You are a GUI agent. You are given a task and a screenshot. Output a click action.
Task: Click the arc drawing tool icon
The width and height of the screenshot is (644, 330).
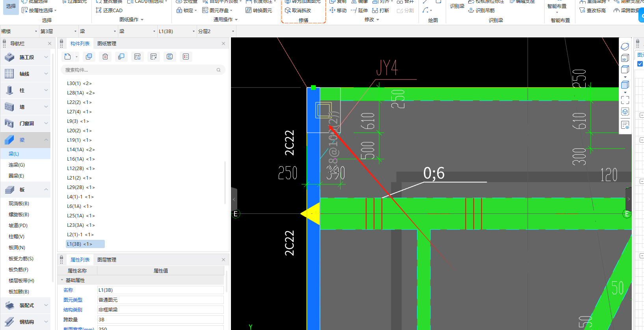point(425,10)
